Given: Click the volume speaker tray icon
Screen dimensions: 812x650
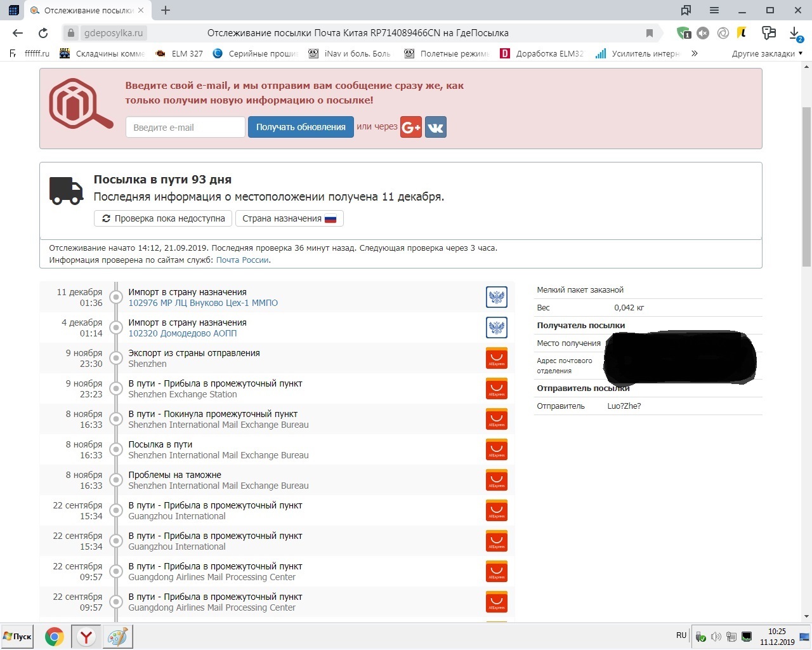Looking at the screenshot, I should click(x=716, y=637).
